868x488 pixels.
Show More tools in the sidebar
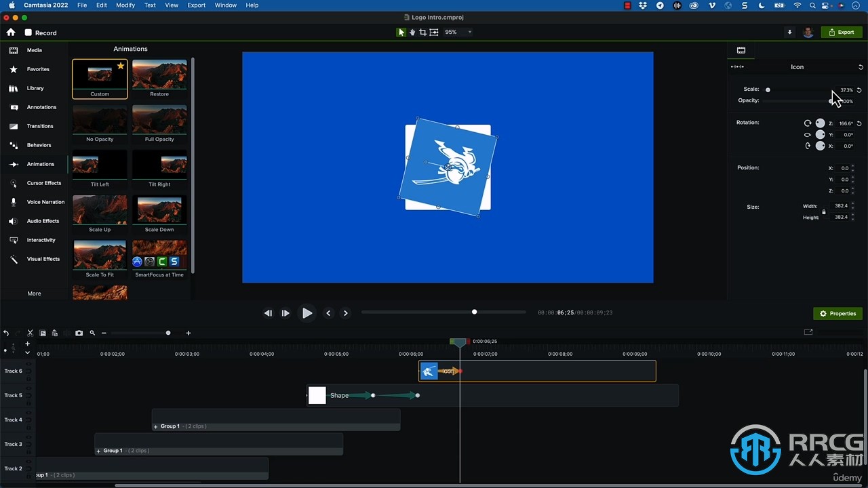point(34,293)
